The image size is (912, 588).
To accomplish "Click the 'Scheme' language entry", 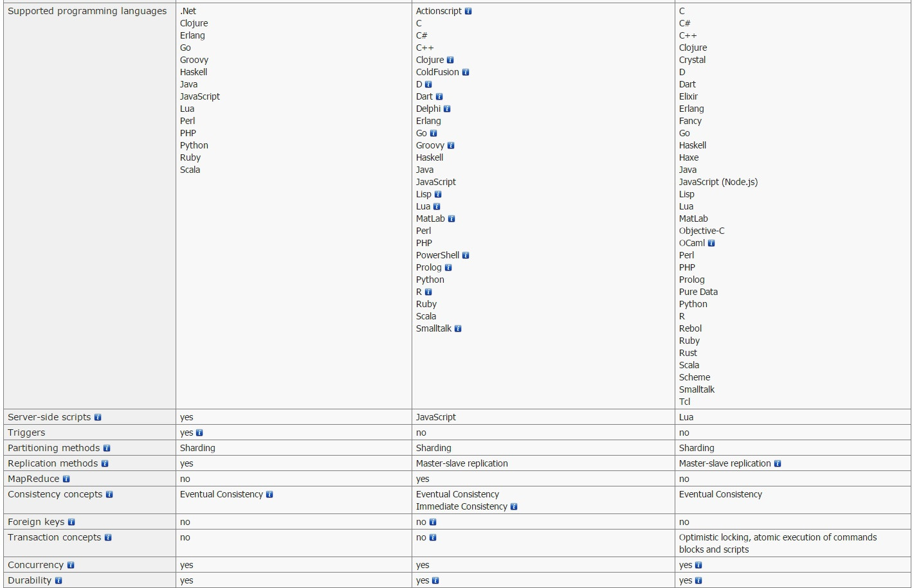I will click(695, 377).
